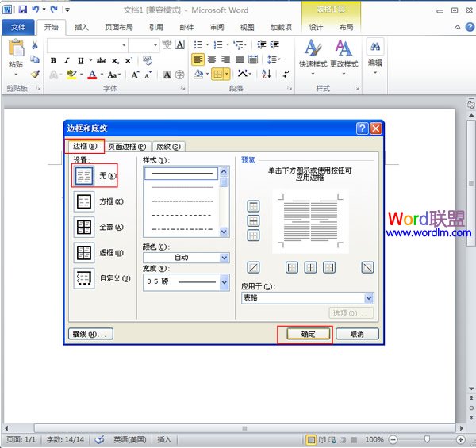Viewport: 476px width, 448px height.
Task: Open the 文件 File tab
Action: (18, 27)
